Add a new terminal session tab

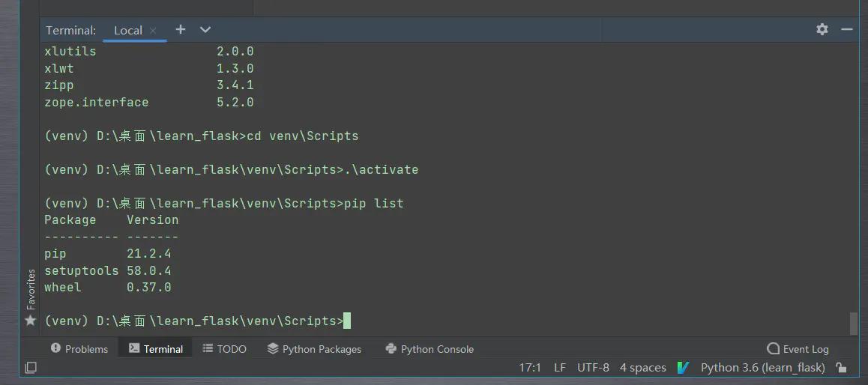pos(181,29)
